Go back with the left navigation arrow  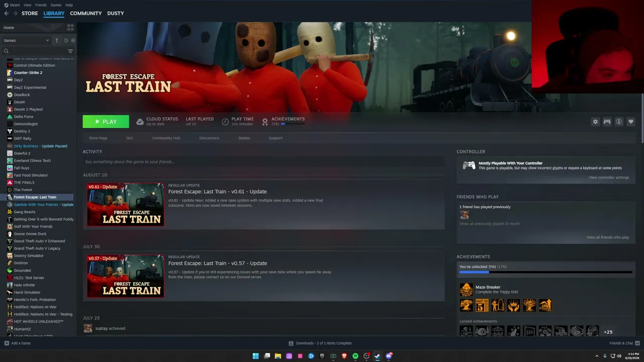tap(6, 14)
